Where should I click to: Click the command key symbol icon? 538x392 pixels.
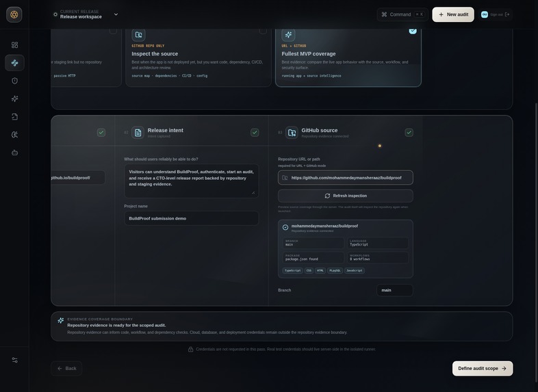pyautogui.click(x=384, y=14)
